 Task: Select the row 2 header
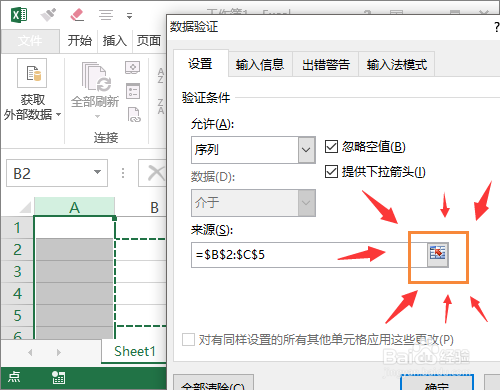click(x=17, y=250)
